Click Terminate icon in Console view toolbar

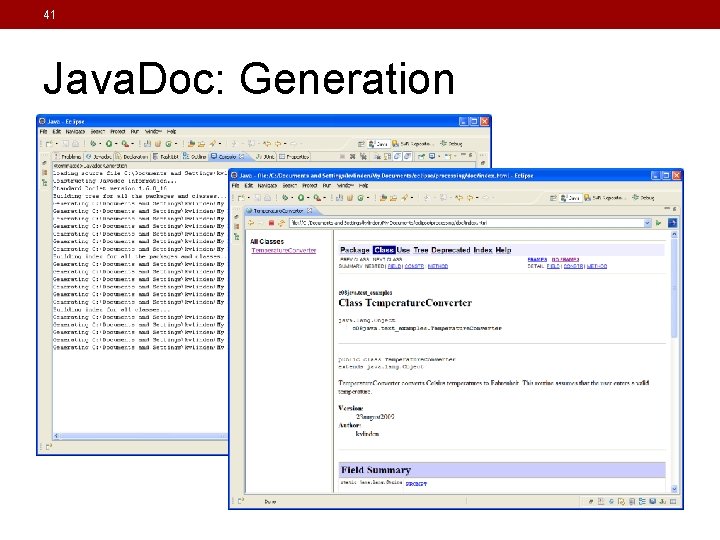coord(342,157)
